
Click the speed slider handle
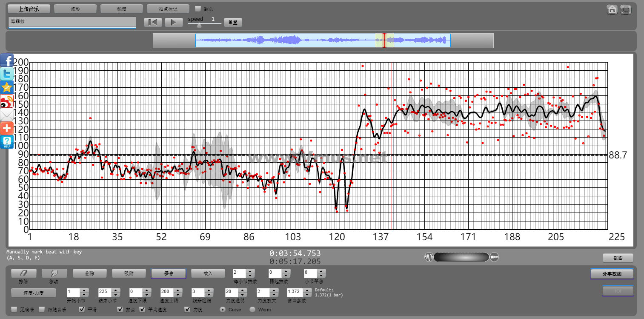[199, 25]
